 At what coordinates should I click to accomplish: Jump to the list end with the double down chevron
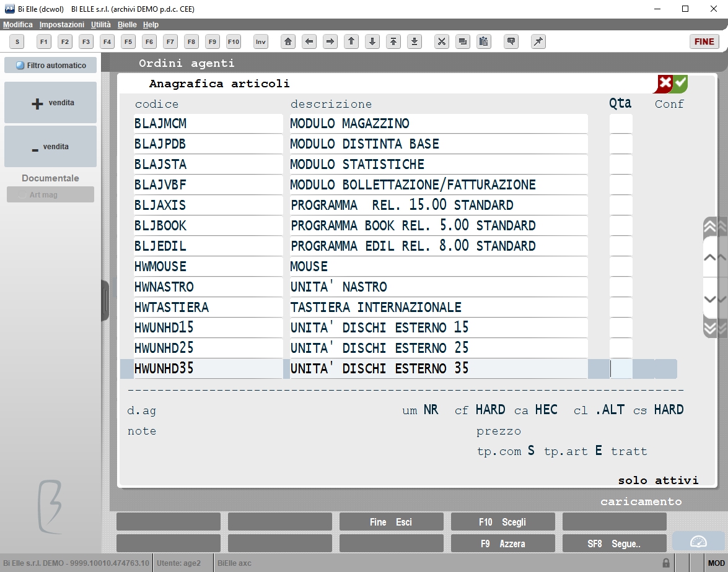(x=710, y=328)
